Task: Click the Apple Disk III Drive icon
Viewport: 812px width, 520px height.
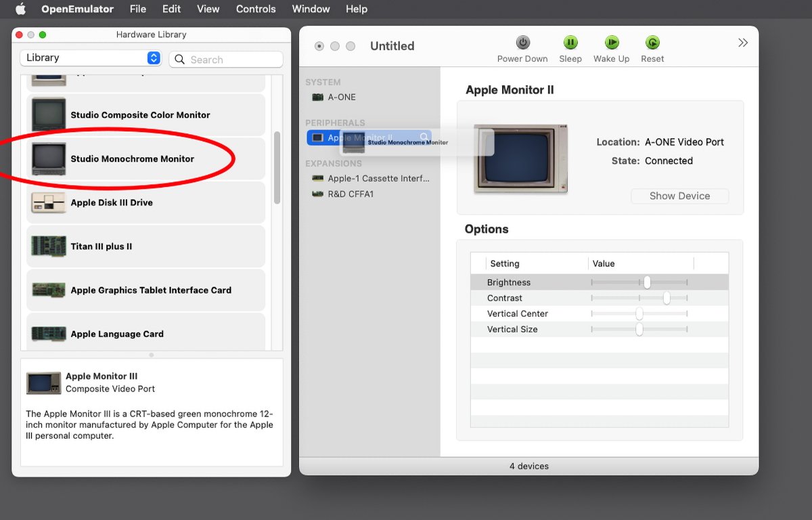Action: 49,202
